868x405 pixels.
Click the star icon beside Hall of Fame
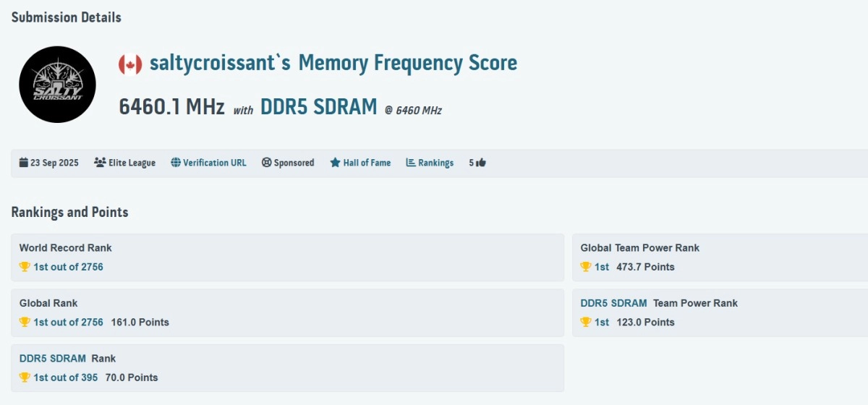335,163
